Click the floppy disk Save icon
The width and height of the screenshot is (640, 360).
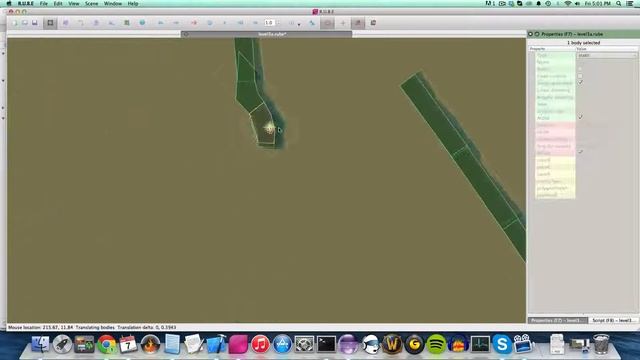35,23
